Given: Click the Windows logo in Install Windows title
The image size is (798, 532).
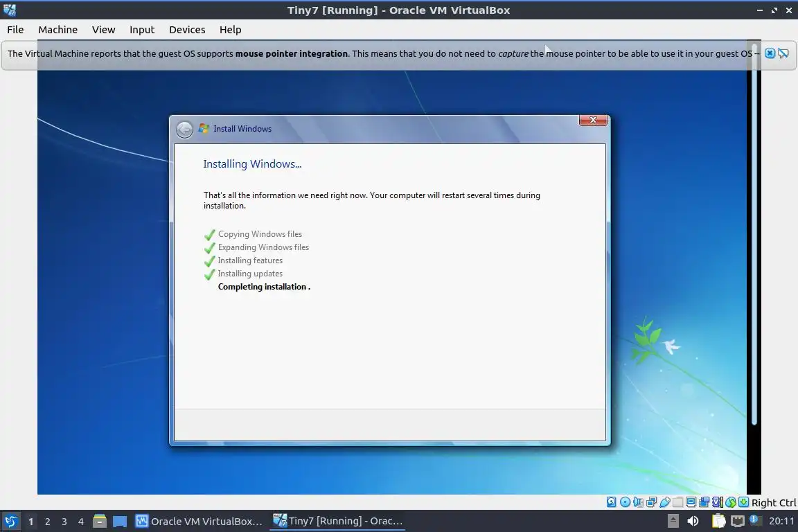Looking at the screenshot, I should click(204, 129).
